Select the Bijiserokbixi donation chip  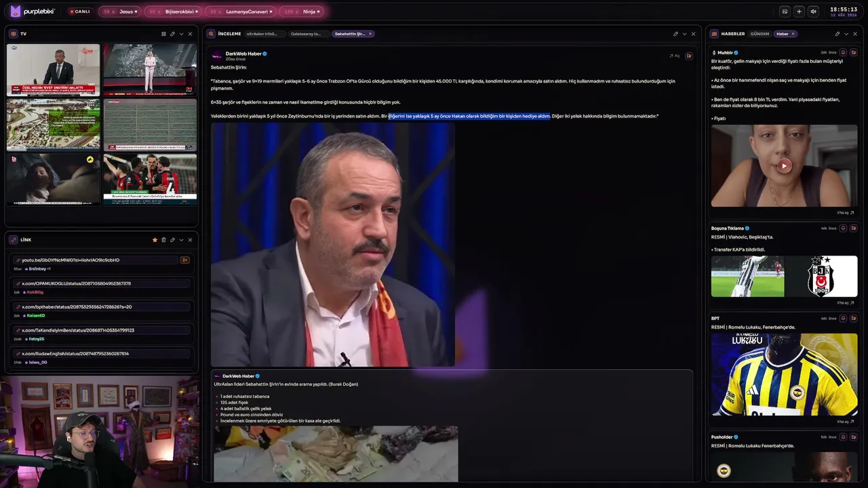173,12
